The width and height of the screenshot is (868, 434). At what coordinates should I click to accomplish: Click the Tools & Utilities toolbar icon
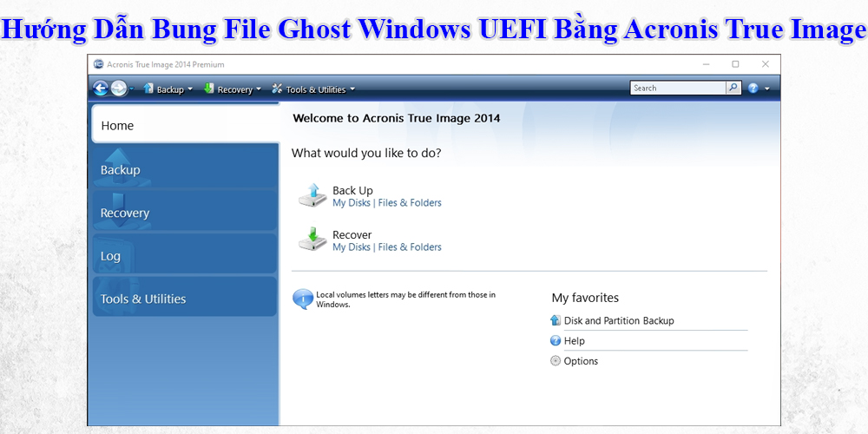point(277,89)
